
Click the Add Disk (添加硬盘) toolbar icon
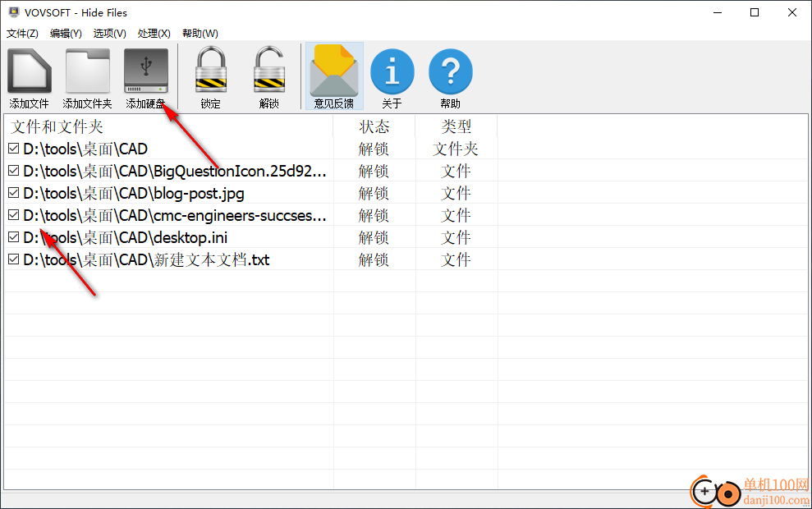146,71
